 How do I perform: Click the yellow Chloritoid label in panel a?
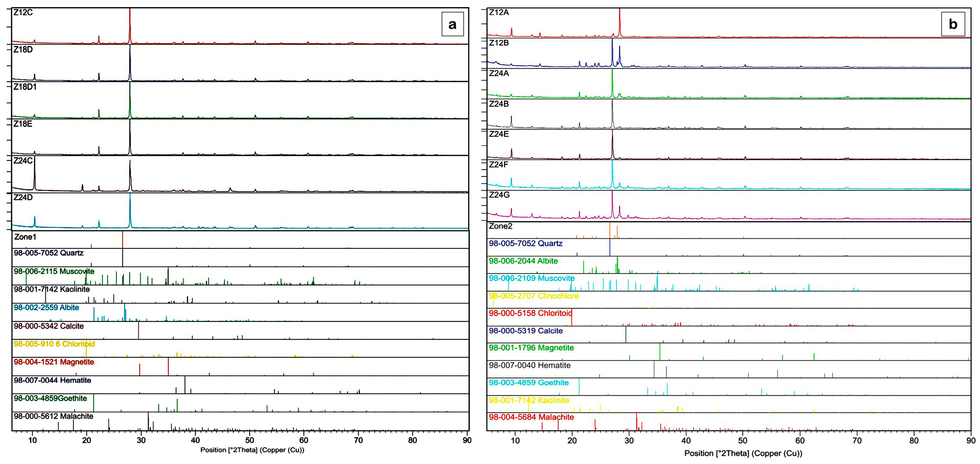click(54, 344)
